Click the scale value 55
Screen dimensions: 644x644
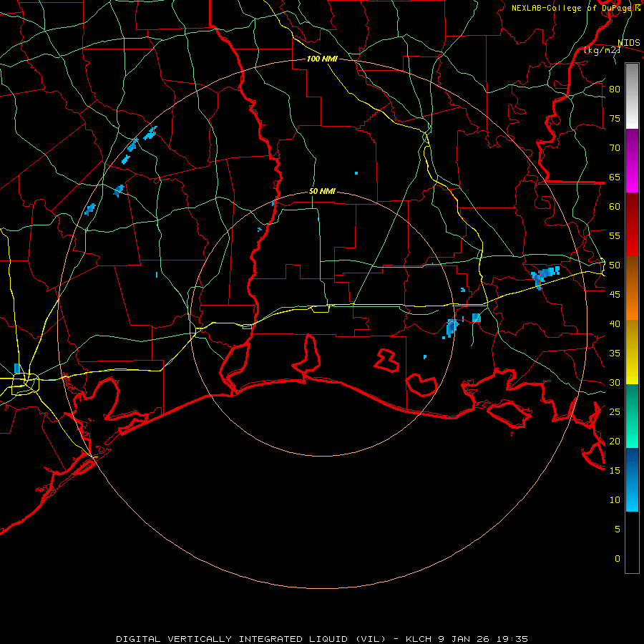(615, 235)
